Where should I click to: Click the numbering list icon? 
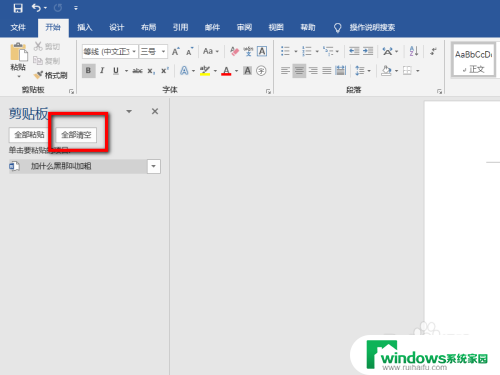pyautogui.click(x=306, y=51)
